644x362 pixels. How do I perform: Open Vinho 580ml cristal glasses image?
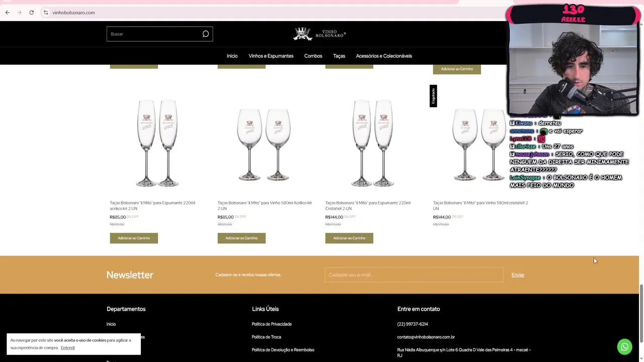479,144
